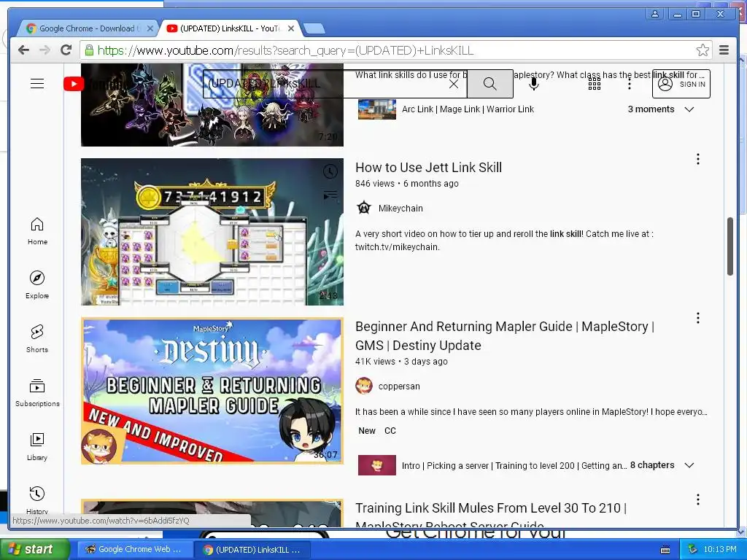Add Jett Link Skill video to Watch Later

point(330,171)
